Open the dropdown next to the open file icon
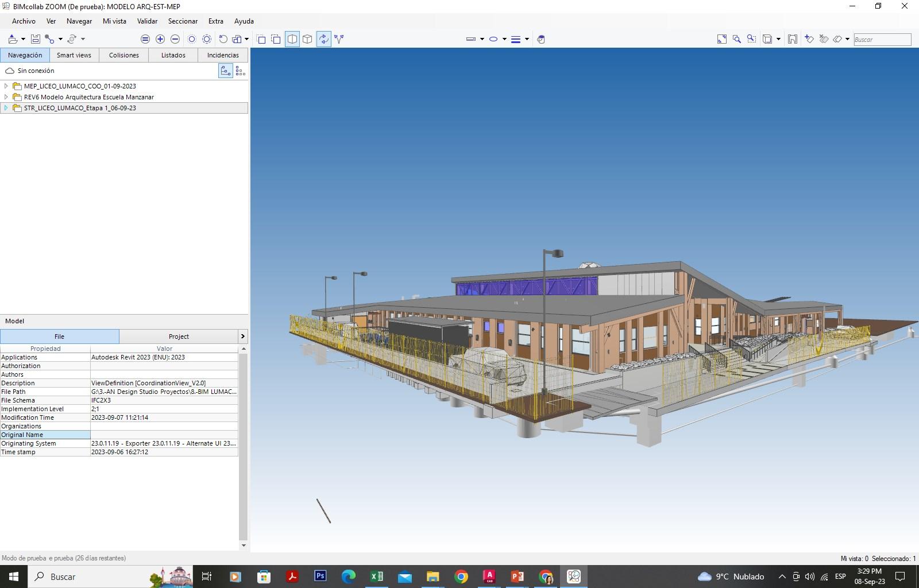919x588 pixels. [23, 39]
